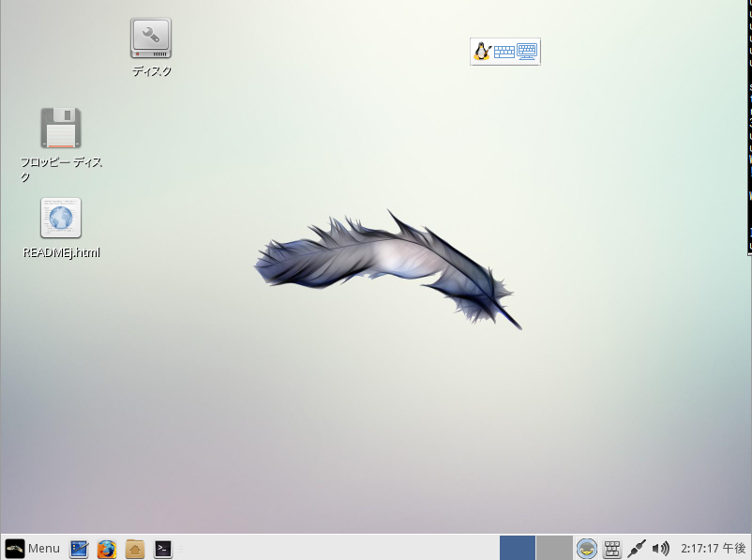Open the volume speaker control
This screenshot has width=752, height=560.
coord(661,548)
